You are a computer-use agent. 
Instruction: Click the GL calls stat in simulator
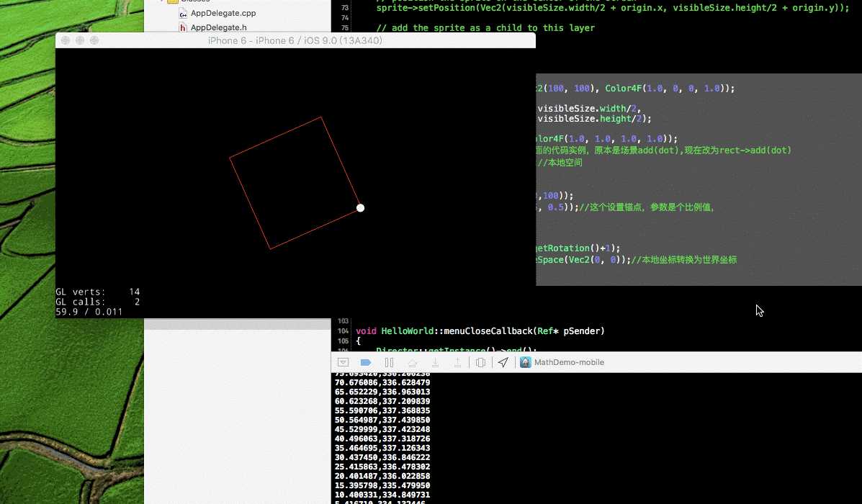pyautogui.click(x=98, y=302)
